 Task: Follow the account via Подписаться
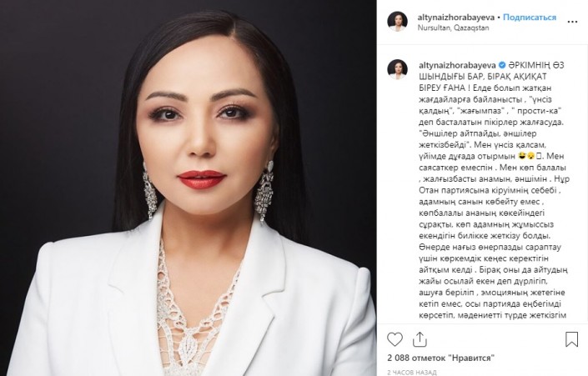[530, 18]
